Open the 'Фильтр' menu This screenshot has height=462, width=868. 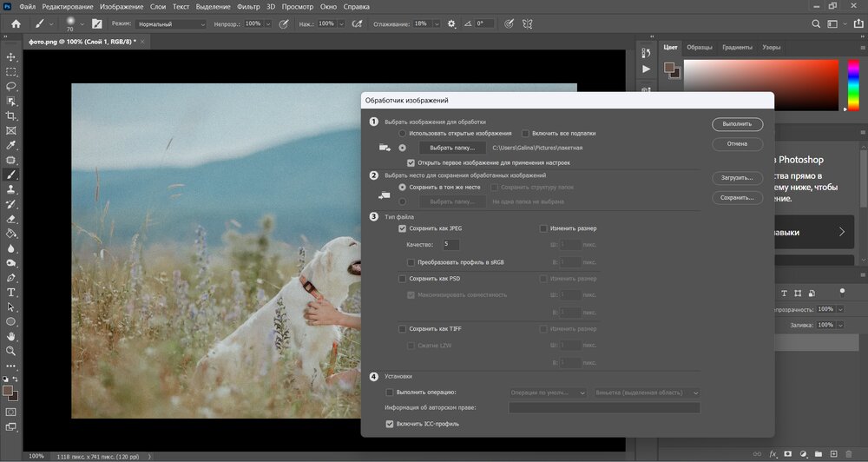(x=248, y=6)
